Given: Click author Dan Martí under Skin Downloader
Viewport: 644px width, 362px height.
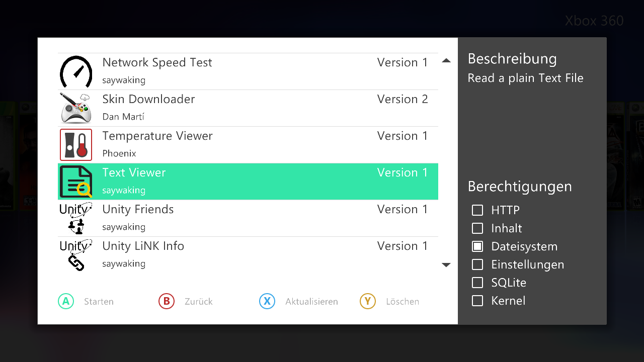Looking at the screenshot, I should tap(123, 117).
